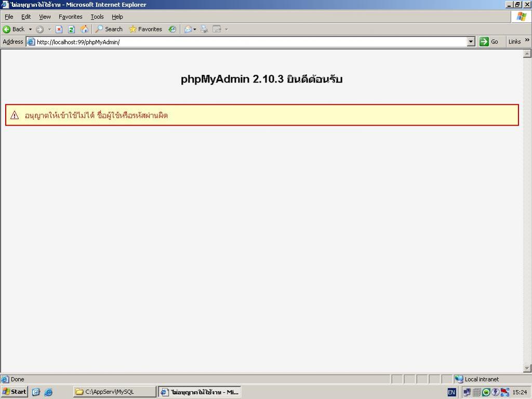The image size is (532, 399).
Task: Restore the browser window size
Action: (518, 4)
